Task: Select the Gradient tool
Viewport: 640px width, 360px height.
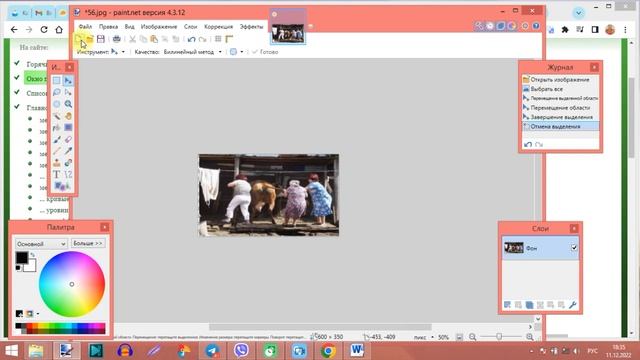Action: pyautogui.click(x=68, y=128)
